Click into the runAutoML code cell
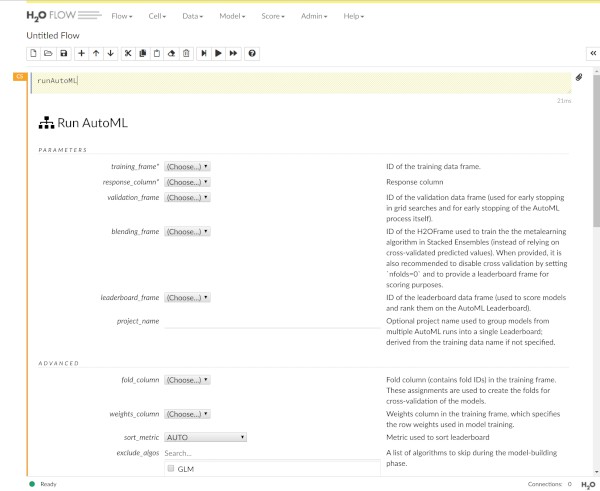This screenshot has height=491, width=600. click(x=301, y=83)
